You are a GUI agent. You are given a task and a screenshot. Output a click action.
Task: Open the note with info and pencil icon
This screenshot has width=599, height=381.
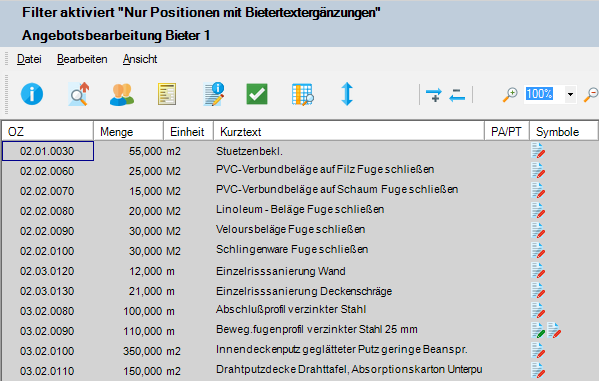[x=214, y=94]
